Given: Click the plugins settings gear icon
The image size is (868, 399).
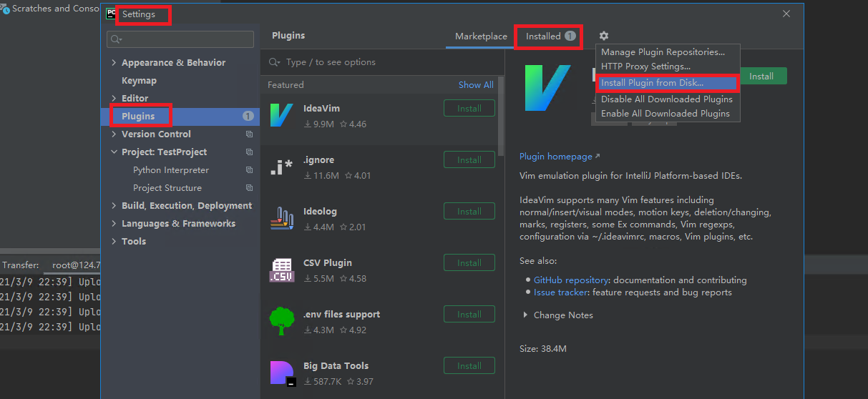Looking at the screenshot, I should point(604,36).
